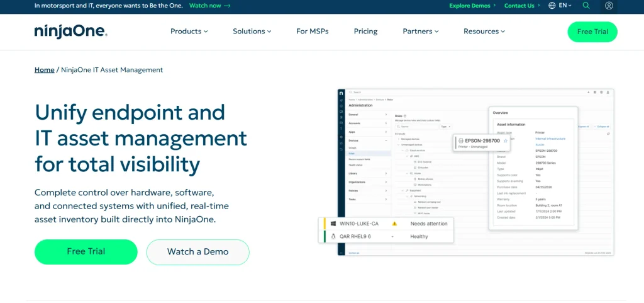Screen dimensions: 644x303
Task: Click 'NinjaOne IT Asset Management' breadcrumb text
Action: 112,70
